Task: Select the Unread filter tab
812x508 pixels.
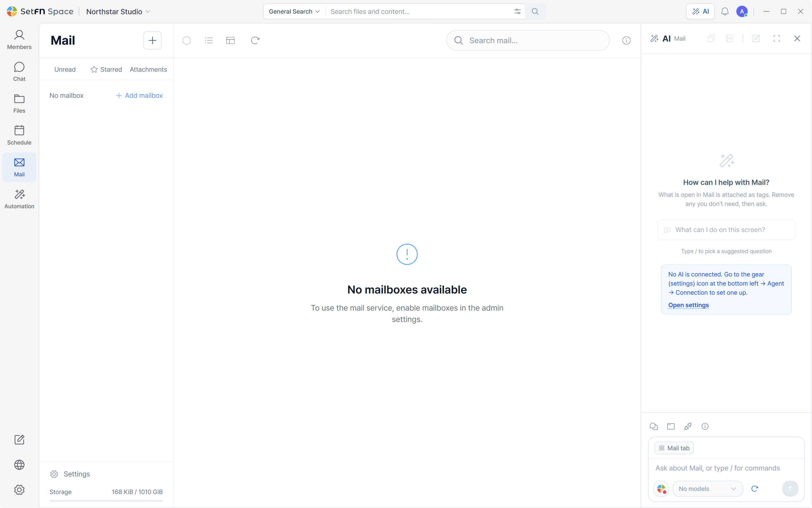Action: coord(65,69)
